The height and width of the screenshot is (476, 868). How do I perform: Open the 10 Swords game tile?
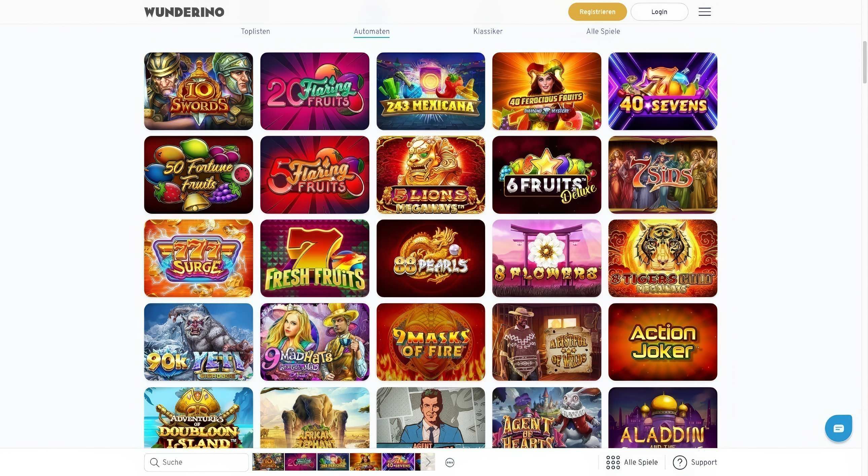(198, 91)
